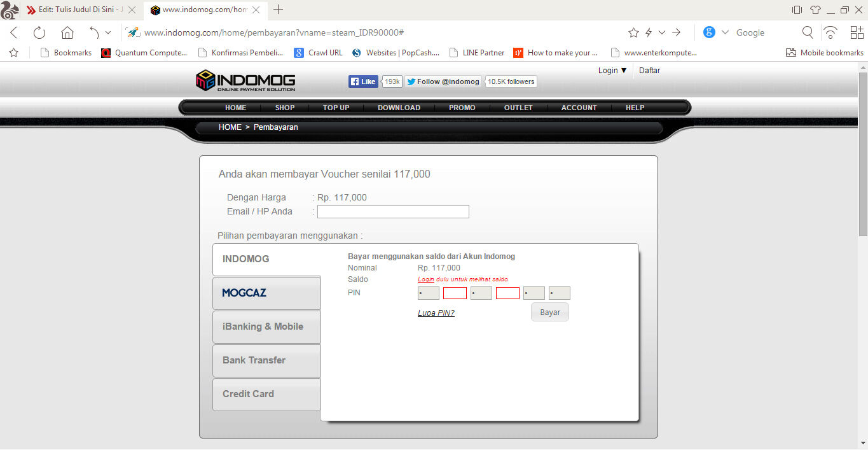868x450 pixels.
Task: Select the MOGCAZ payment tab
Action: pos(266,293)
